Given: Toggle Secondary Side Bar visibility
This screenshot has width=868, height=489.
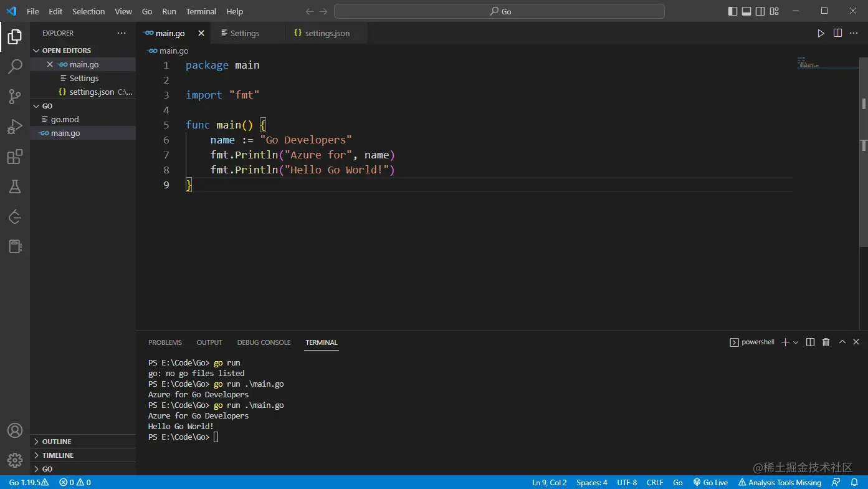Looking at the screenshot, I should point(760,11).
